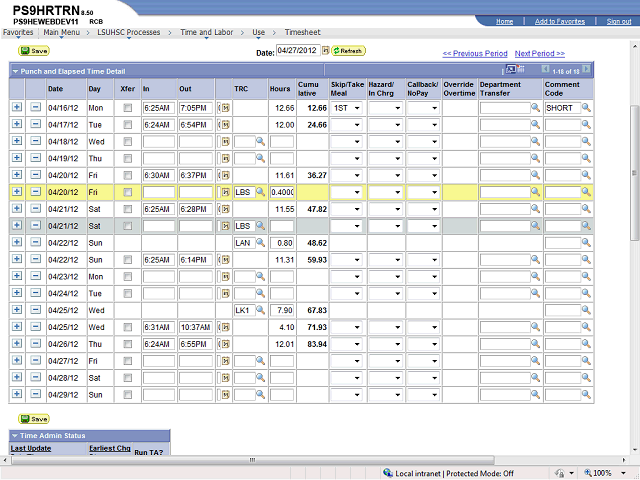Go to the Next Period link
The height and width of the screenshot is (480, 640).
pyautogui.click(x=539, y=53)
